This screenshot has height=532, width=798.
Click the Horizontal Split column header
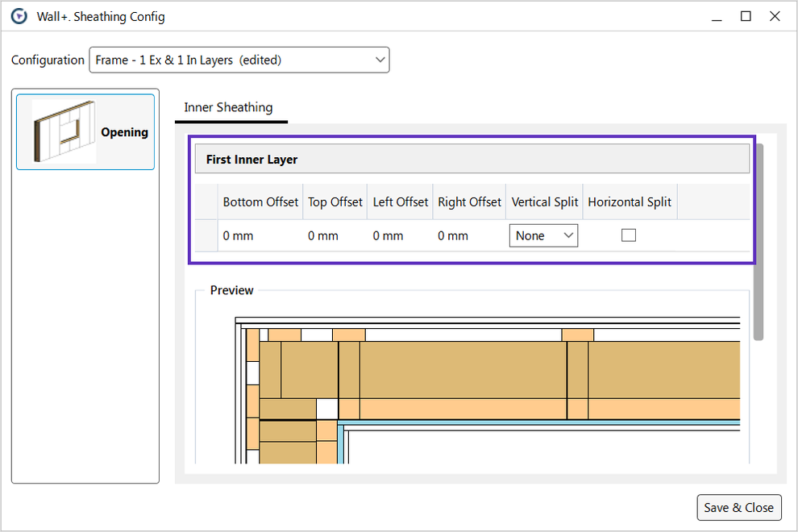630,202
